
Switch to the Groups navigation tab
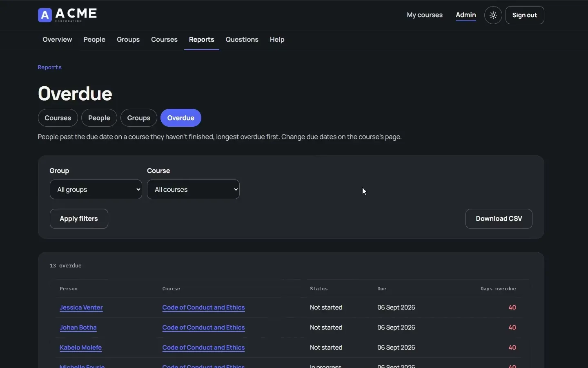(128, 40)
